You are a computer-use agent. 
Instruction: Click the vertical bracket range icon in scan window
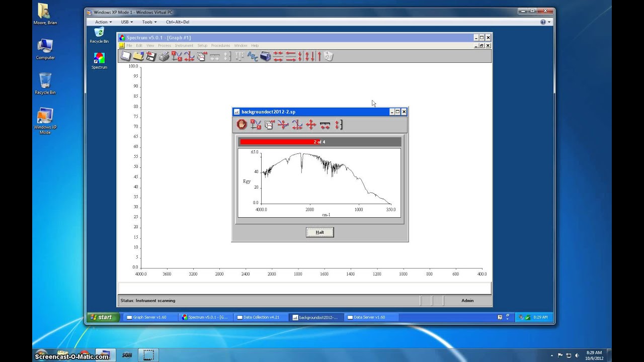(339, 125)
